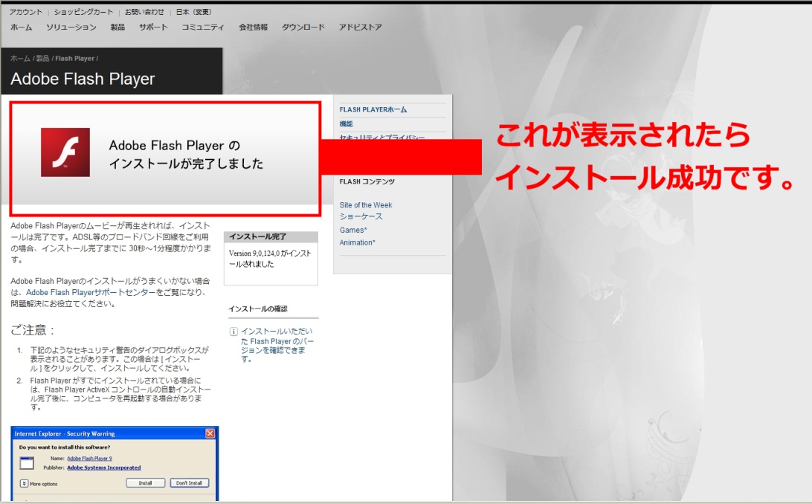Click the インストールの確認 heading

pos(258,309)
